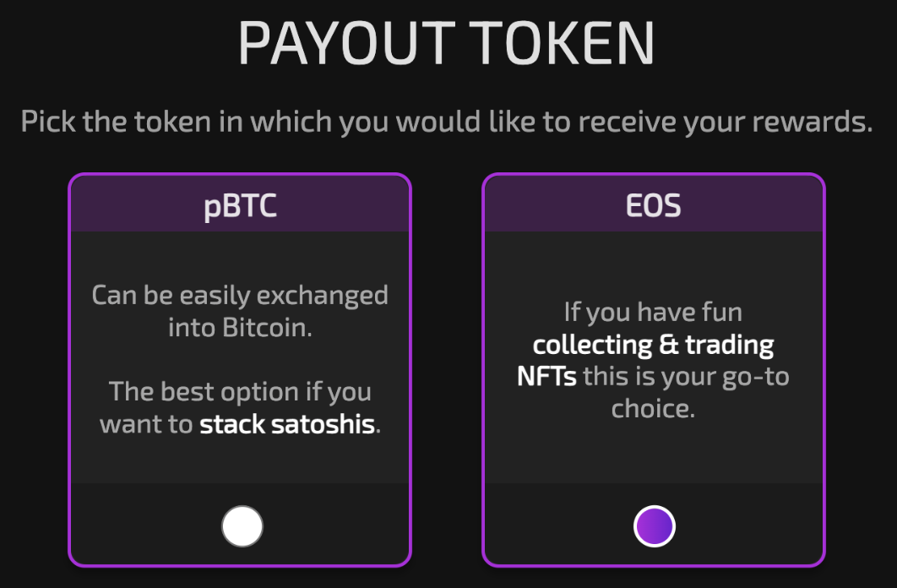The width and height of the screenshot is (897, 588).
Task: Click 'this is your go-to' text
Action: [686, 377]
